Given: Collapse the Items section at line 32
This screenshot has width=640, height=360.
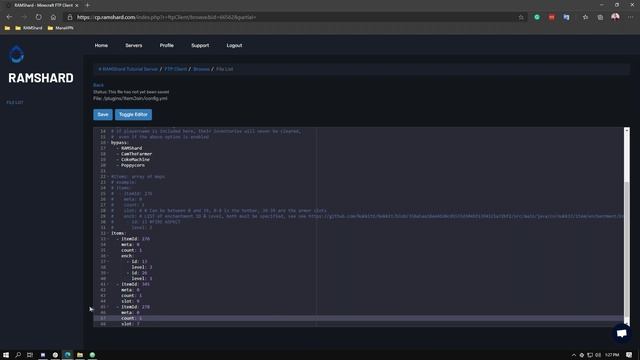Looking at the screenshot, I should pyautogui.click(x=108, y=233).
